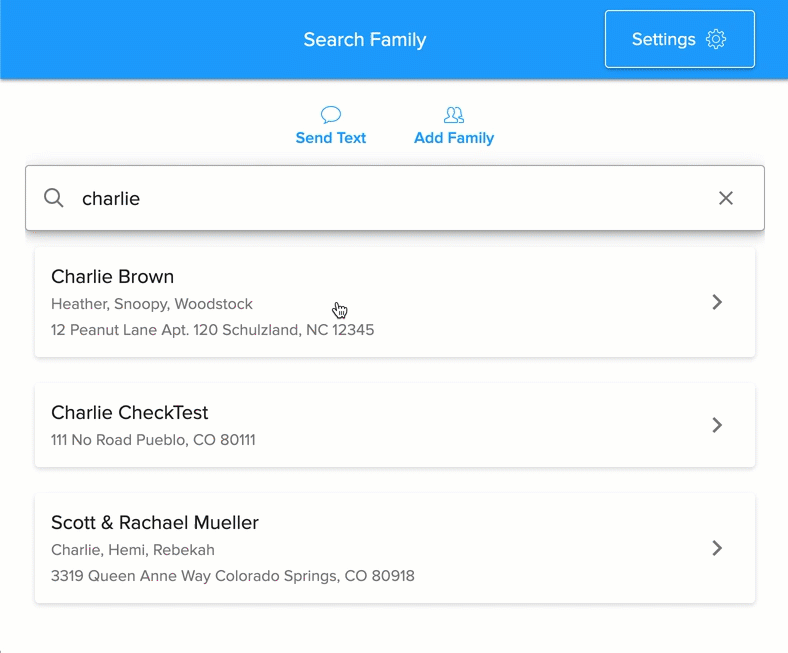
Task: Click the Add Family people icon
Action: point(454,115)
